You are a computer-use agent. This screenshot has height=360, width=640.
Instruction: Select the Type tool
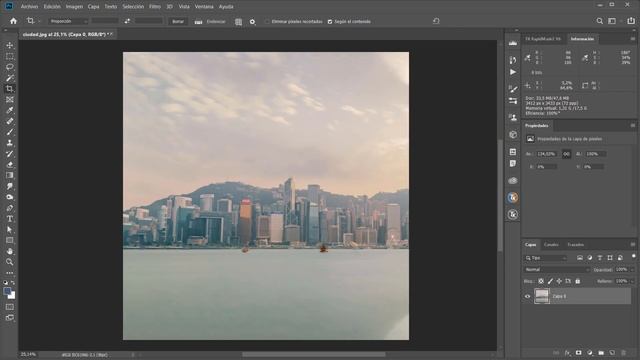10,219
